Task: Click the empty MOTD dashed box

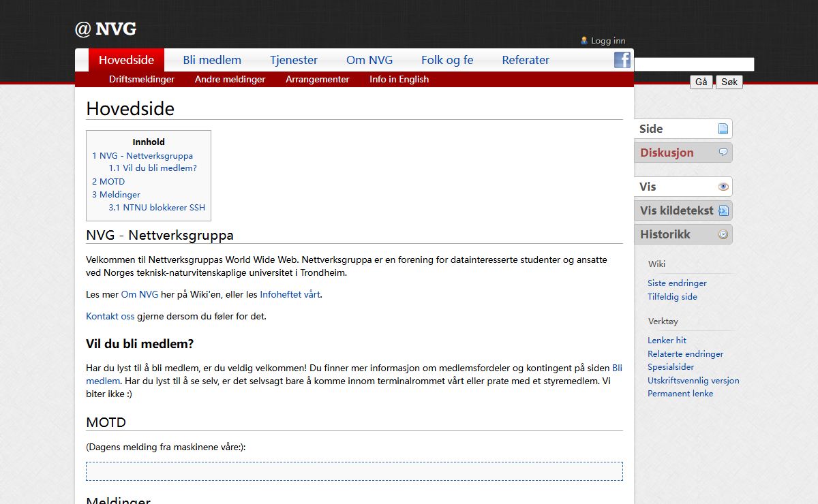Action: 354,471
